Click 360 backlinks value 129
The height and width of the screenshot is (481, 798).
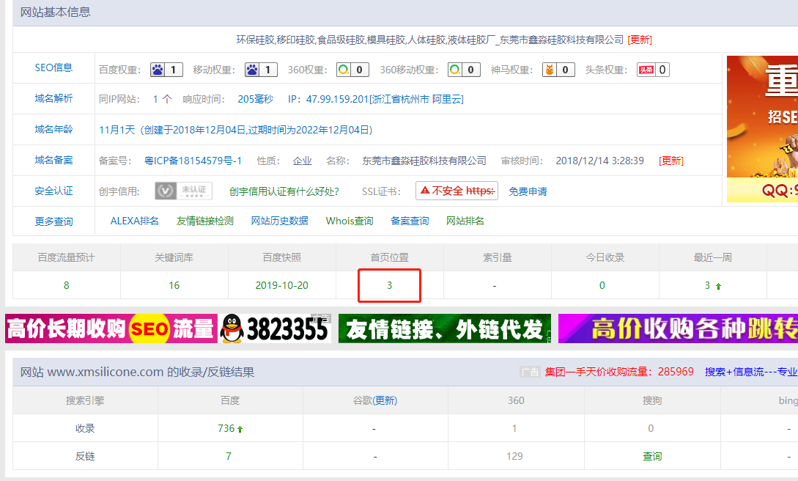point(515,456)
